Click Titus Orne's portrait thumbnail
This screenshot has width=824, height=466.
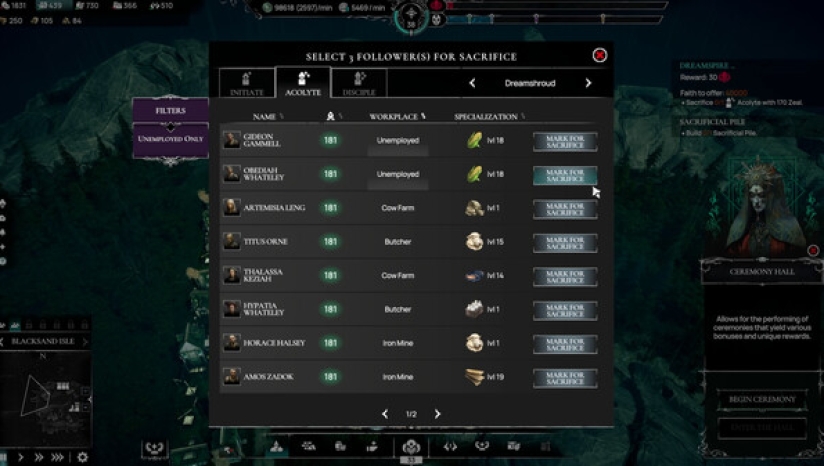[x=232, y=242]
